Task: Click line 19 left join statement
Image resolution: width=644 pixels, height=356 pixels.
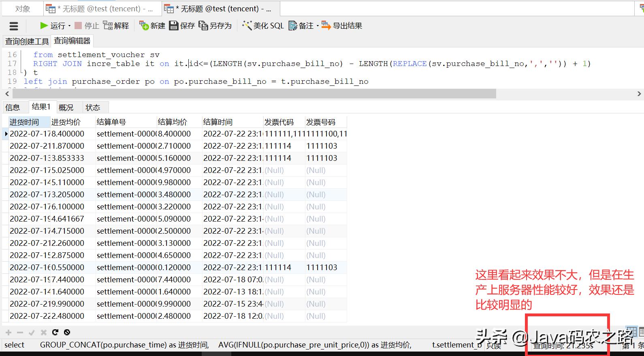Action: (196, 81)
